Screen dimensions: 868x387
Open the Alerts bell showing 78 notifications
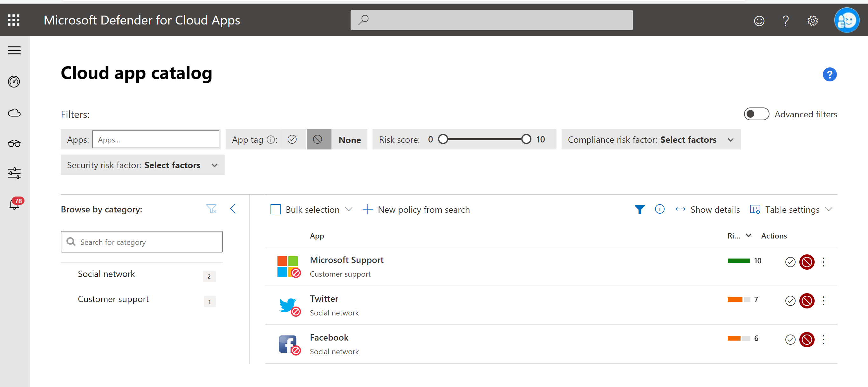14,204
